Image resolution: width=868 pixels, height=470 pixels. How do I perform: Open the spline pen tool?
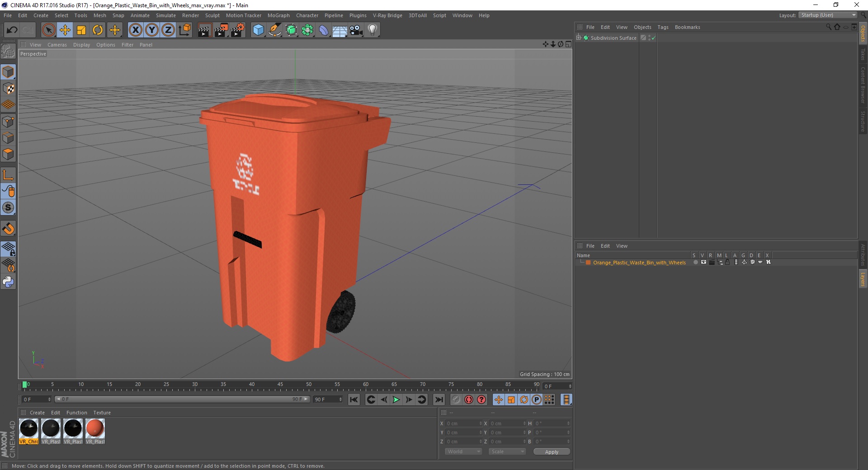(x=274, y=30)
